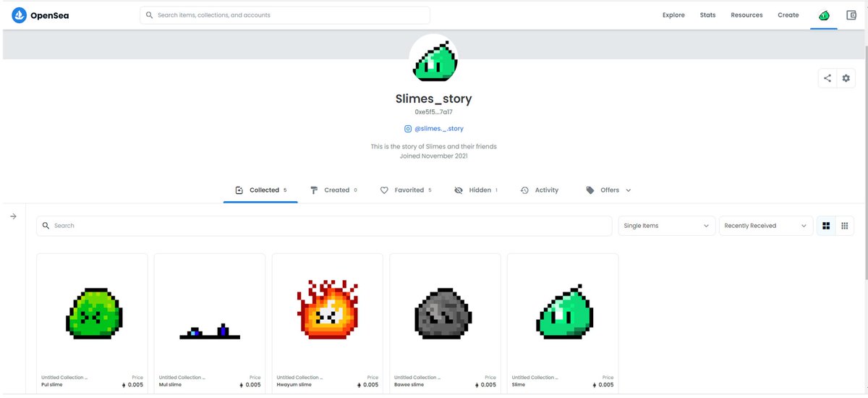Click the Instagram icon beside @slimes._.story
Viewport: 868px width, 398px height.
(x=408, y=129)
